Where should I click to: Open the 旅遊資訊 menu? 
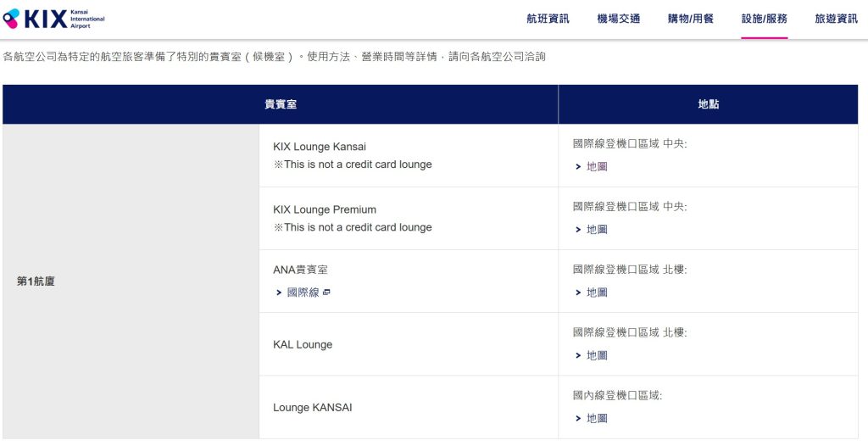(836, 19)
